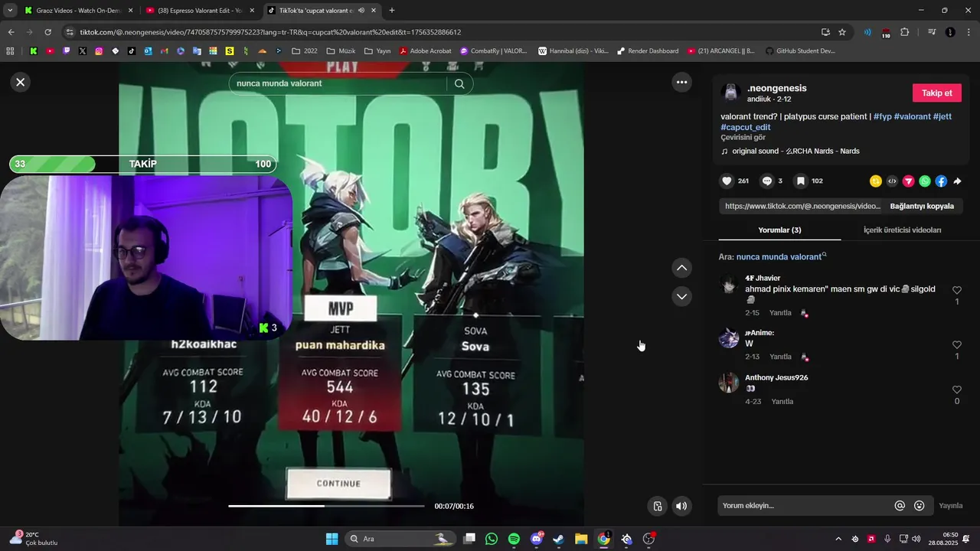Screen dimensions: 980x551
Task: Open more share options arrow
Action: 957,181
